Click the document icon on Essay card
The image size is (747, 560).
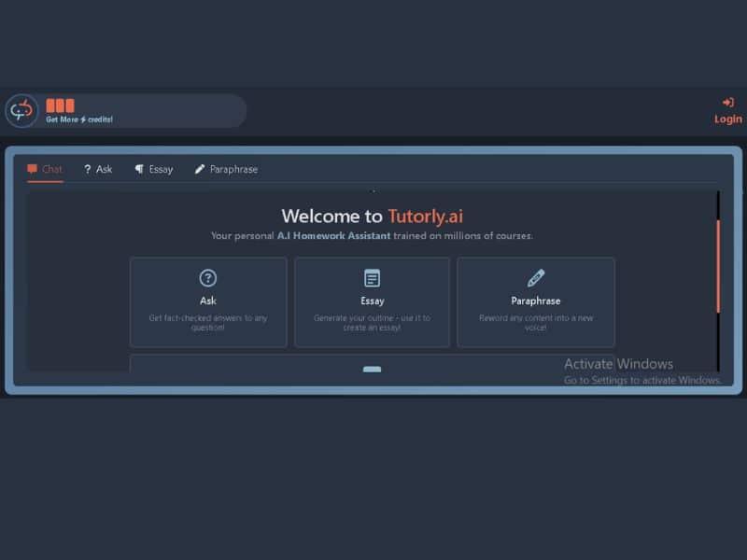pyautogui.click(x=372, y=278)
